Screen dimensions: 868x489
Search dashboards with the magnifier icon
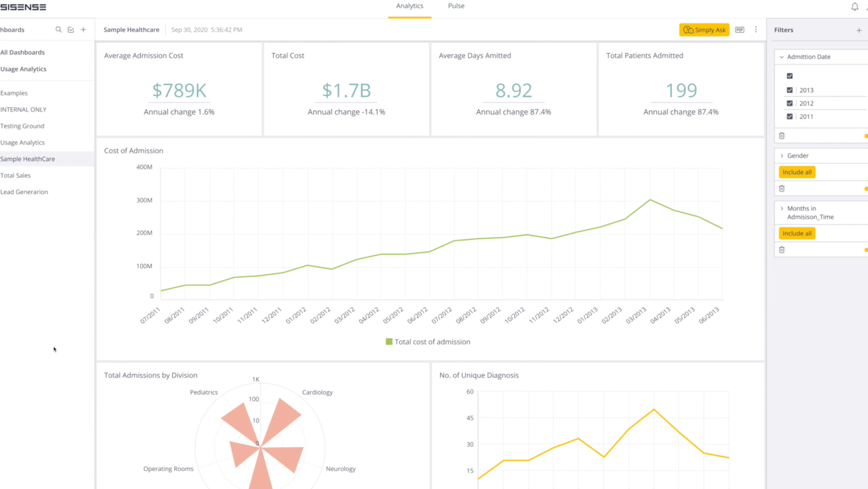[x=59, y=29]
